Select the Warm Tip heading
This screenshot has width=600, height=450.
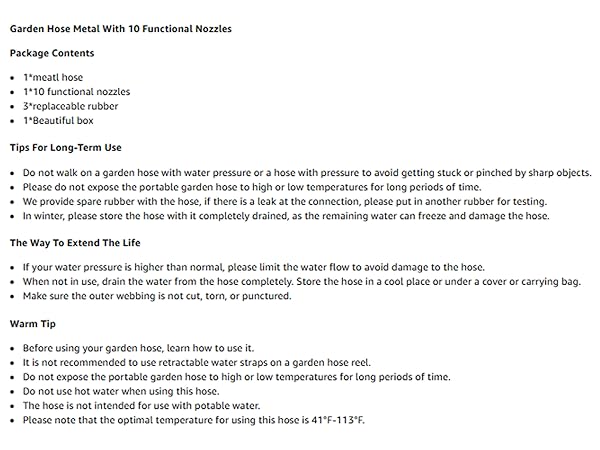click(33, 324)
